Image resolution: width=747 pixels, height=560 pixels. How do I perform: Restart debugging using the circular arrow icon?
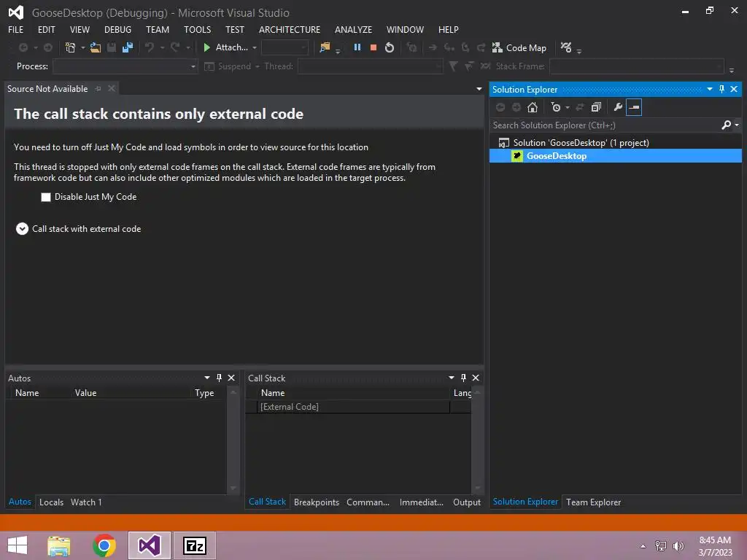(390, 47)
